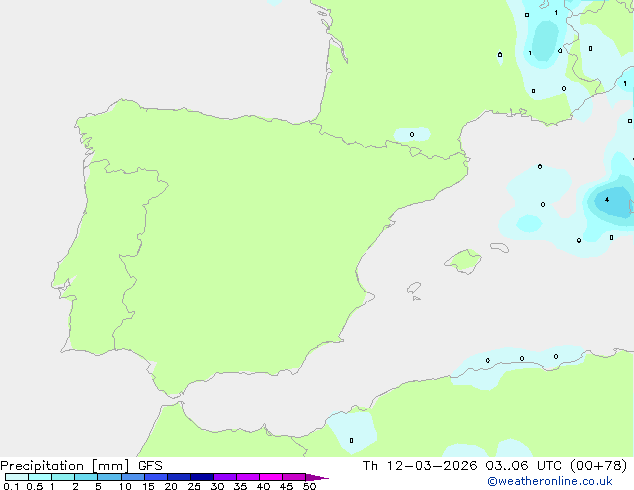Click the 30–35 mm purple legend box
This screenshot has width=634, height=490.
225,477
